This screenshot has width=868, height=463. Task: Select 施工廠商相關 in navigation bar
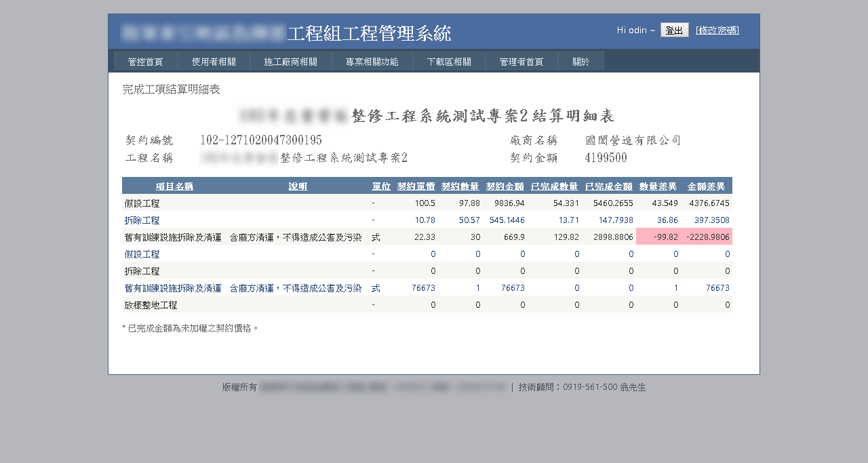[x=290, y=62]
